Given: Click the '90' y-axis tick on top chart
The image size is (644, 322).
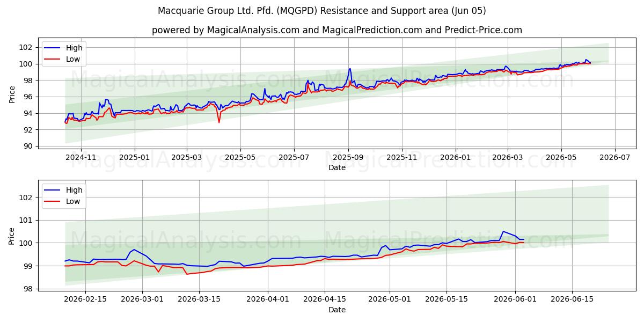Looking at the screenshot, I should [x=29, y=146].
